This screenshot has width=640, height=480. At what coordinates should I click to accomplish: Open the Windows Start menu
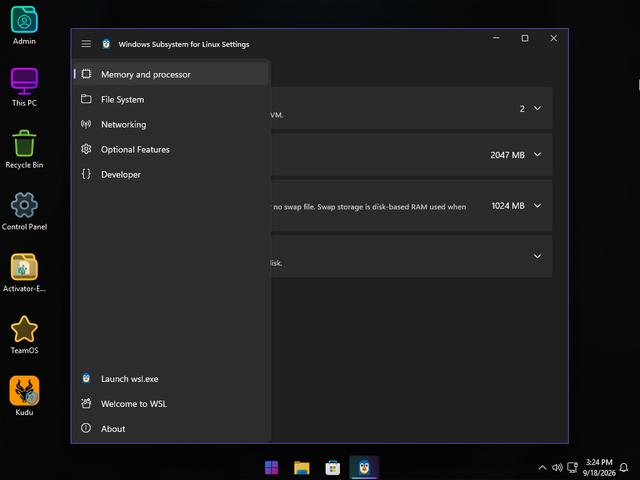tap(271, 467)
